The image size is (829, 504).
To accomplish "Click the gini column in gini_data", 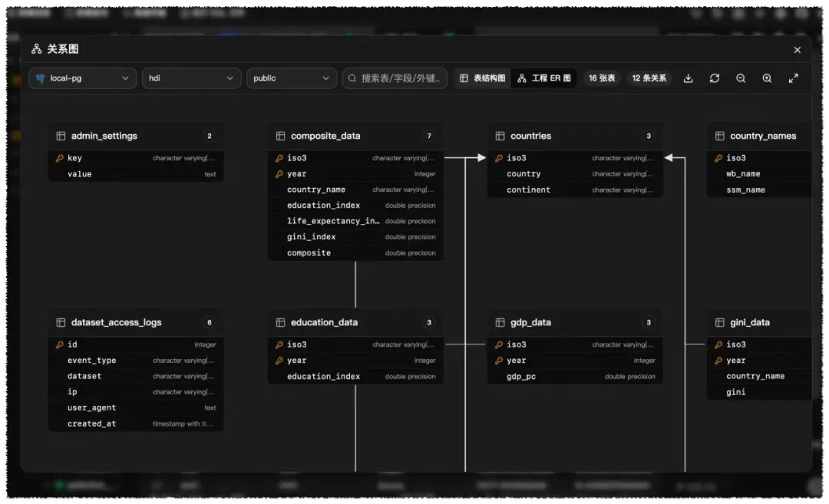I will pos(759,392).
